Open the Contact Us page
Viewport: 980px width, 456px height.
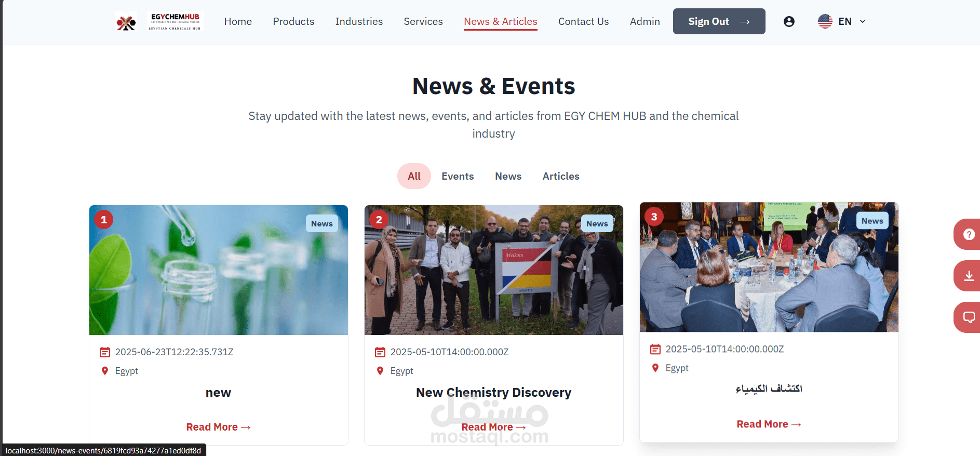click(583, 21)
